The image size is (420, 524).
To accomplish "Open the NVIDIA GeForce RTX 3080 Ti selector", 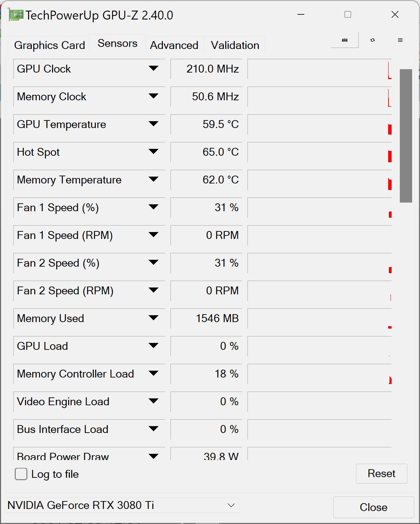I will pyautogui.click(x=123, y=505).
